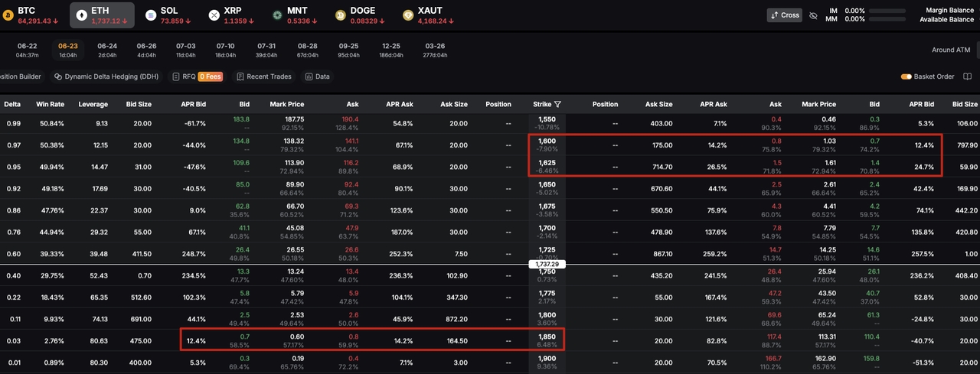Select the 1,900 strike cell
980x374 pixels.
point(547,361)
